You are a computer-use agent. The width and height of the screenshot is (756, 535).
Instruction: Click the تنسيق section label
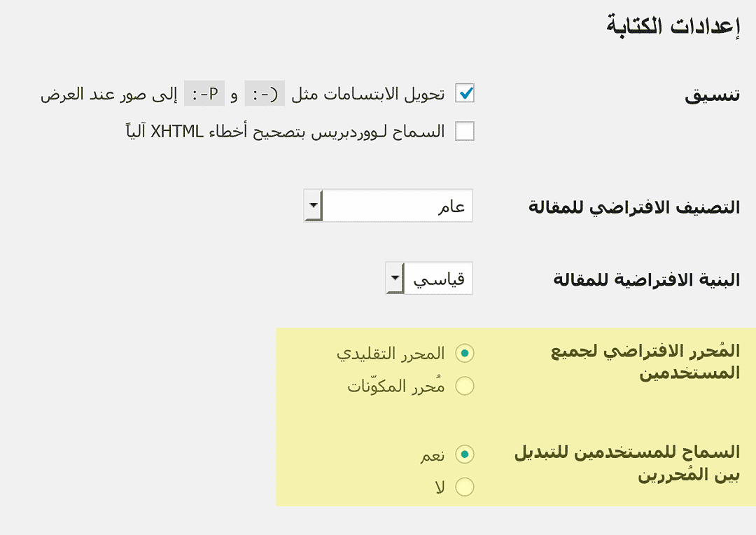click(712, 95)
